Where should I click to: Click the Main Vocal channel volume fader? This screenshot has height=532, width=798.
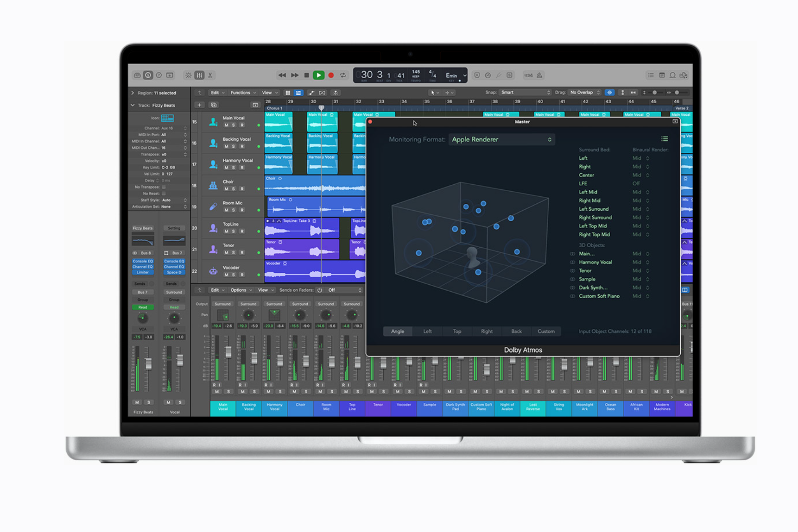[228, 352]
